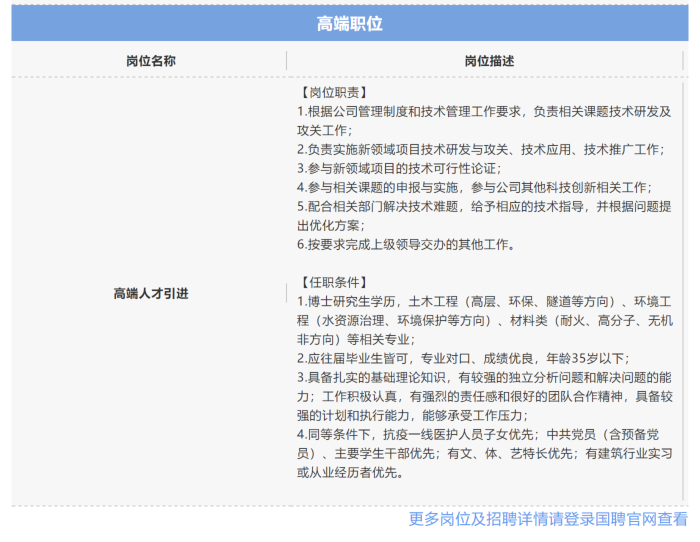
Task: Click the text 或从业经历者优先
Action: point(350,472)
